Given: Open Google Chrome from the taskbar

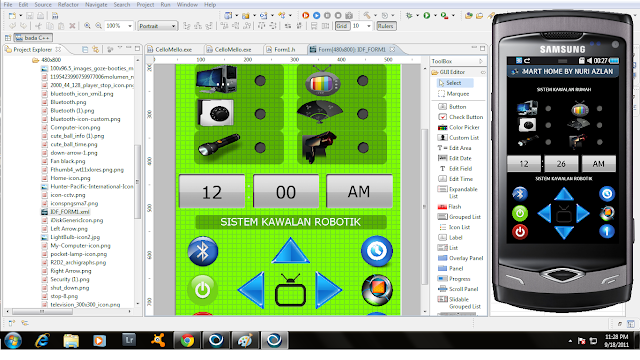Looking at the screenshot, I should [x=187, y=340].
